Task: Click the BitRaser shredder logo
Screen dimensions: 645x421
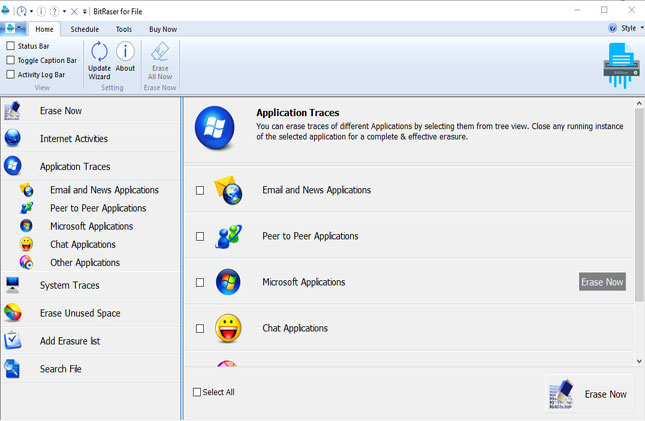Action: (x=621, y=66)
